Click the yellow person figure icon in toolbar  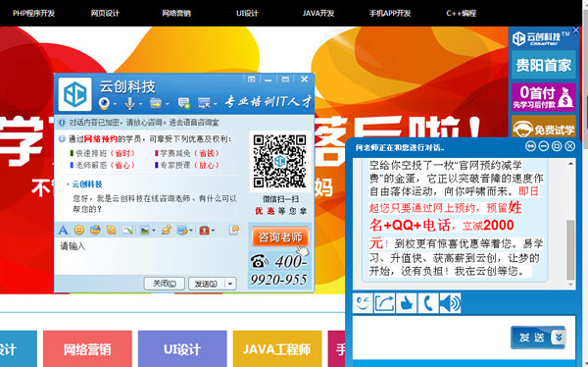[x=167, y=230]
